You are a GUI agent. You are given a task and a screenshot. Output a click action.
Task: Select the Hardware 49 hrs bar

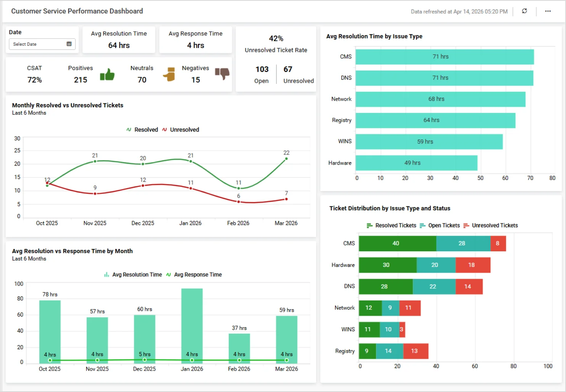coord(416,163)
